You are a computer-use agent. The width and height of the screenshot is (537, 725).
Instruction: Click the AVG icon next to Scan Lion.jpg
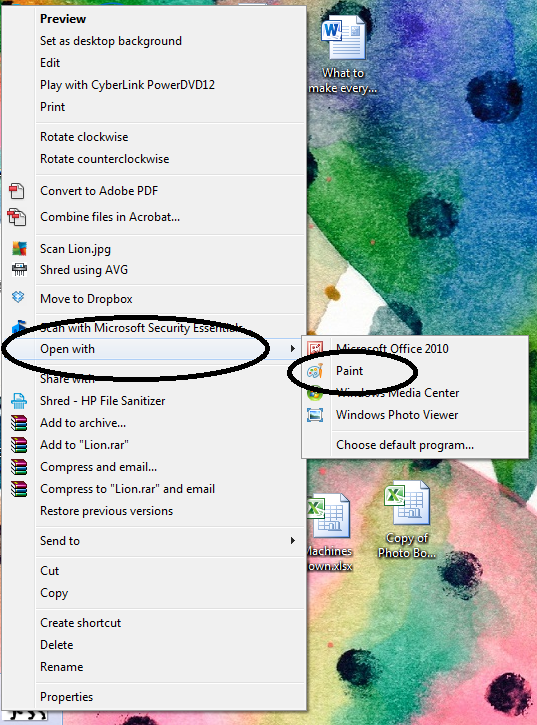click(x=19, y=249)
